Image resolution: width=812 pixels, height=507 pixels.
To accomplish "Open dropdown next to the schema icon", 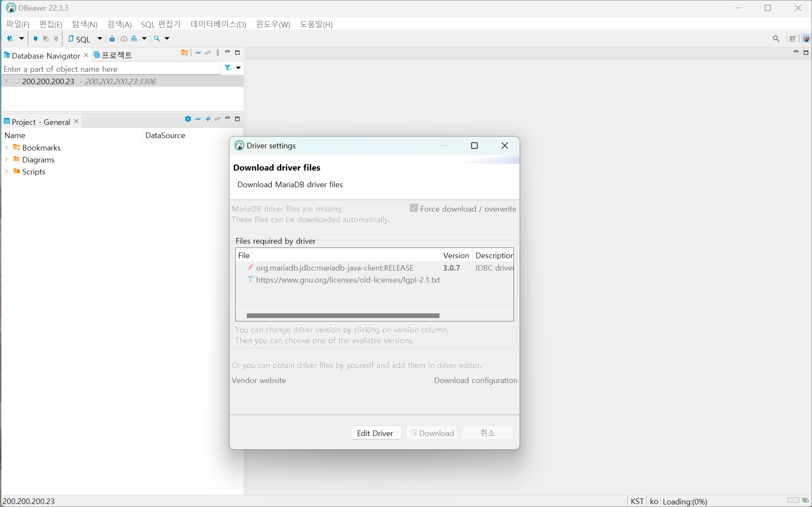I will pyautogui.click(x=145, y=38).
